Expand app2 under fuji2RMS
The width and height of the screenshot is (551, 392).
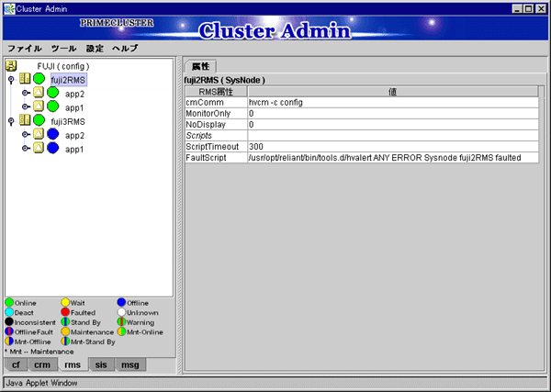(26, 93)
